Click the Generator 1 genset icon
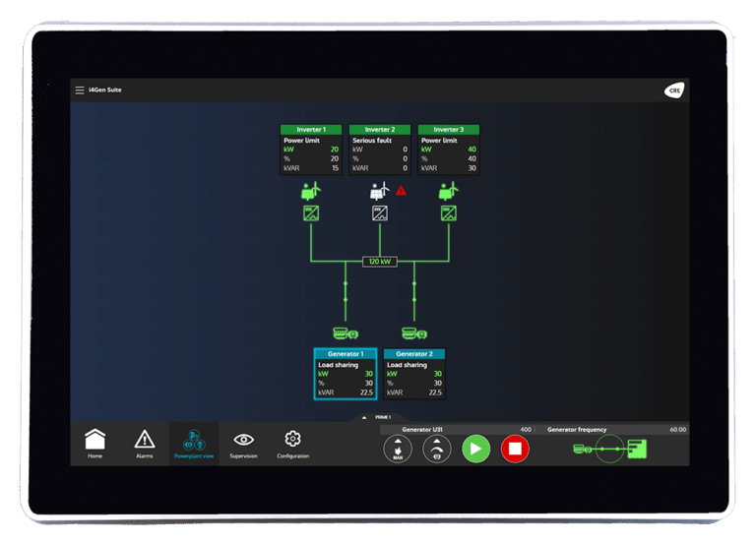The height and width of the screenshot is (543, 756). coord(346,333)
